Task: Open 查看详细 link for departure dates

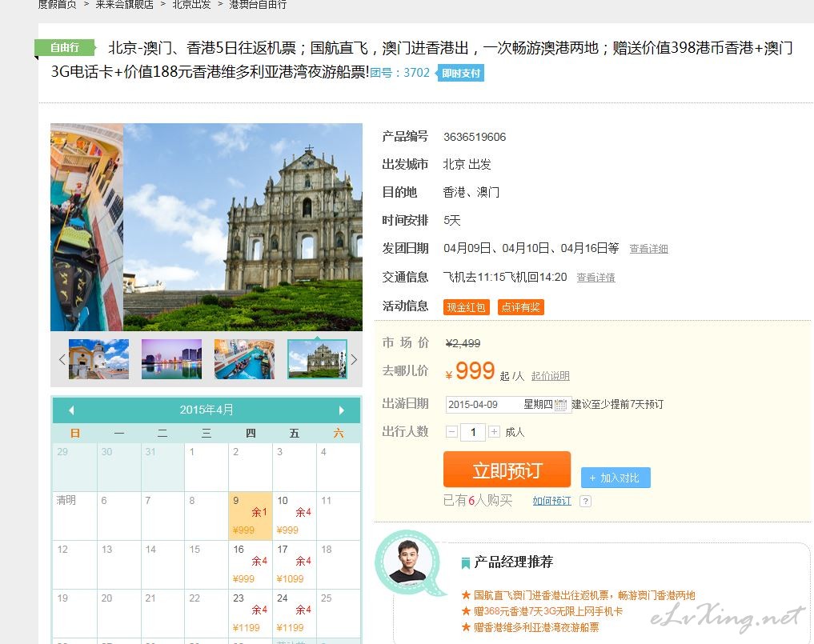Action: click(648, 249)
